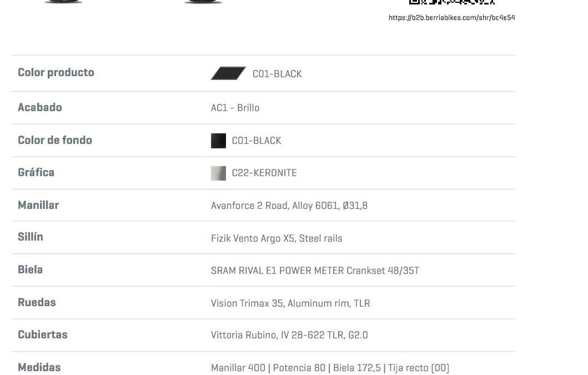Click the C22-KERONITE graphic color swatch
The image size is (588, 375).
pyautogui.click(x=218, y=173)
